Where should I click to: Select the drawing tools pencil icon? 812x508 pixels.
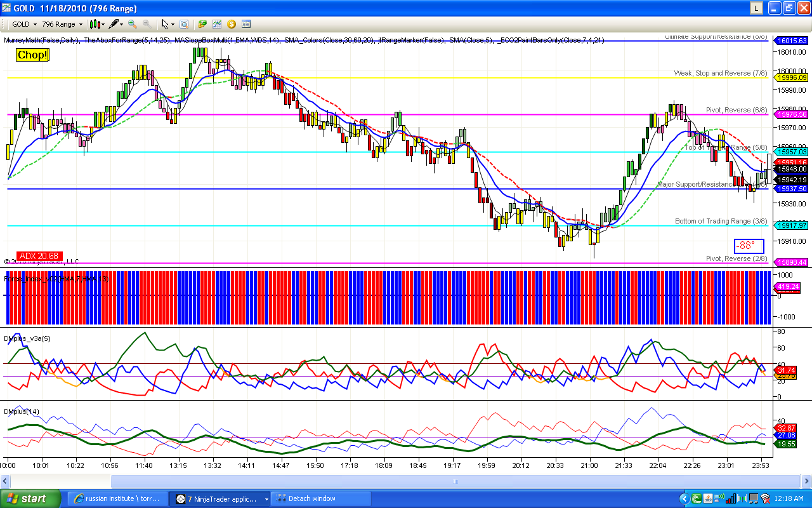(x=114, y=24)
